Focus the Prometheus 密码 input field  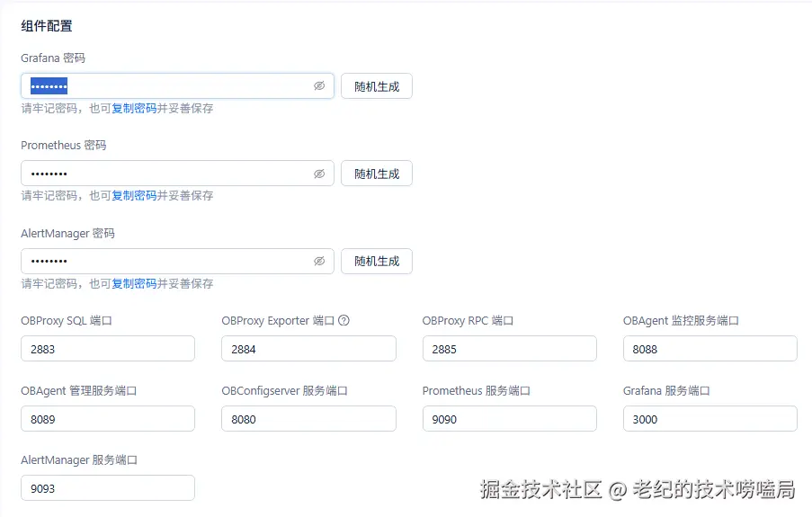click(177, 174)
